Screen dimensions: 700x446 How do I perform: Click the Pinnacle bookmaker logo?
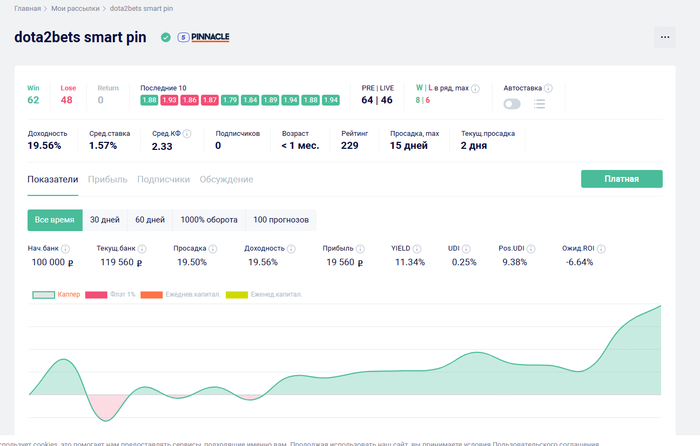click(x=204, y=38)
